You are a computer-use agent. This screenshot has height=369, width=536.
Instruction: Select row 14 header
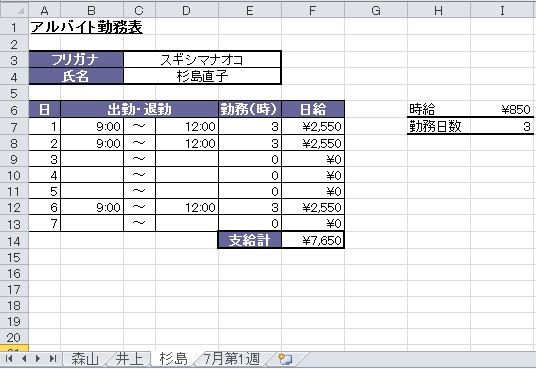(x=14, y=241)
